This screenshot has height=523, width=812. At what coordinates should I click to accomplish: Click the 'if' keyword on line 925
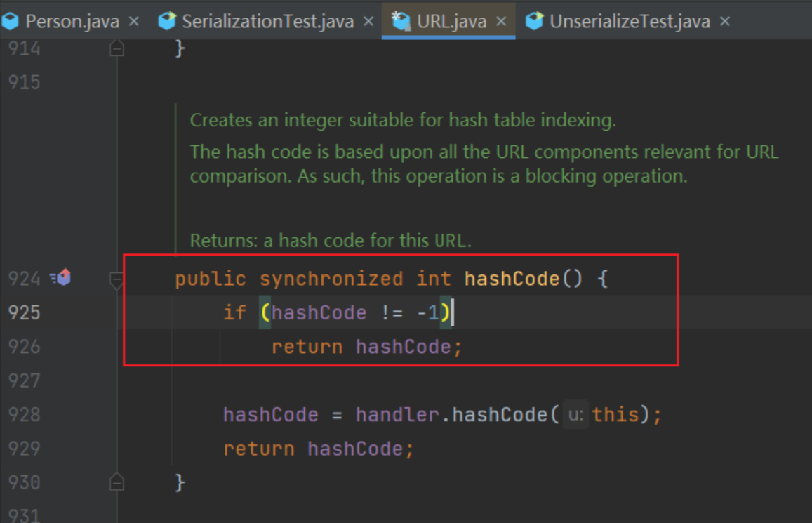point(235,313)
